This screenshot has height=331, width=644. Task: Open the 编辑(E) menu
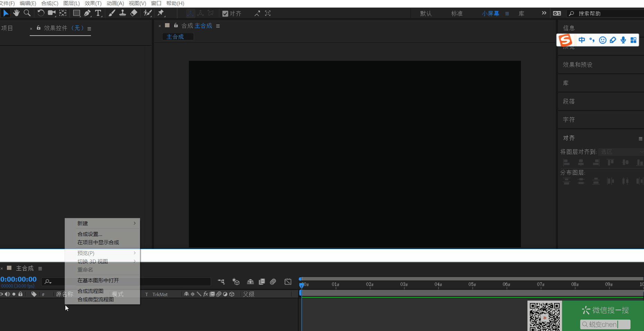coord(28,3)
